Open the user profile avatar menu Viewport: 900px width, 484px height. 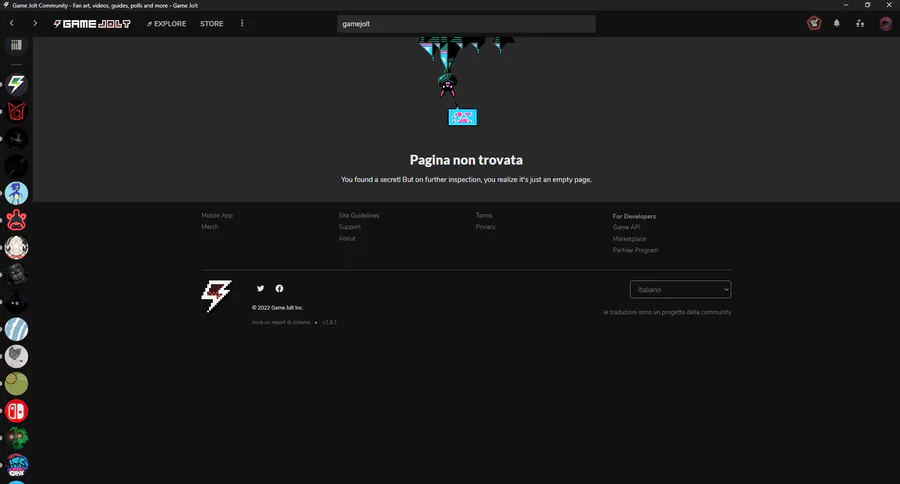886,24
